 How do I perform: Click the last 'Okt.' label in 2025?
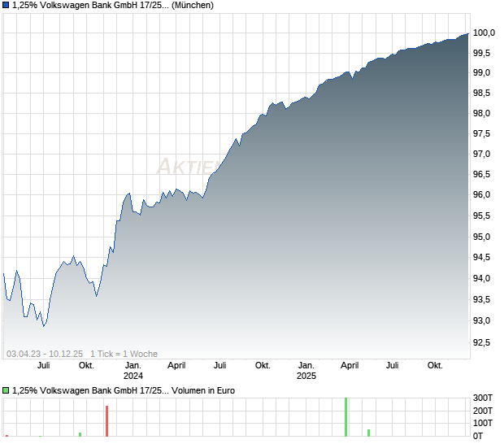point(435,366)
